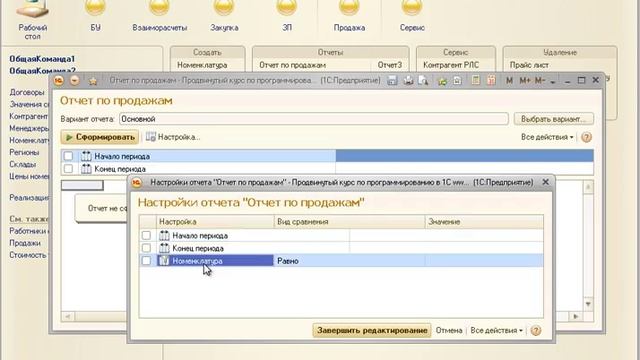Open the Продажа section

349,16
